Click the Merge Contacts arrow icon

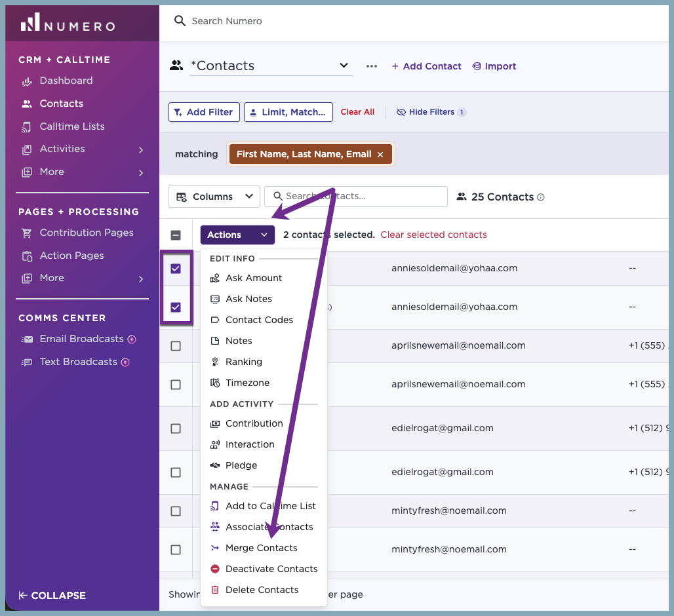pyautogui.click(x=215, y=548)
